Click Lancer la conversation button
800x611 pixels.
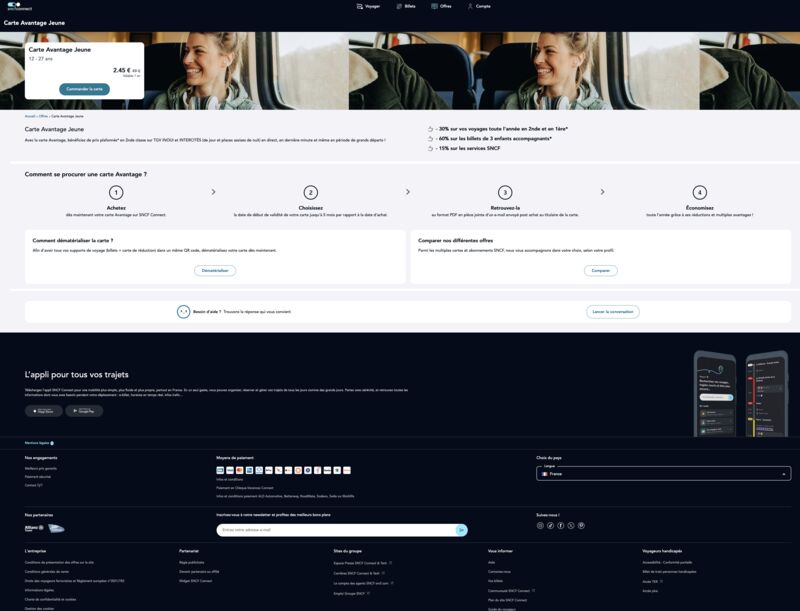coord(612,312)
